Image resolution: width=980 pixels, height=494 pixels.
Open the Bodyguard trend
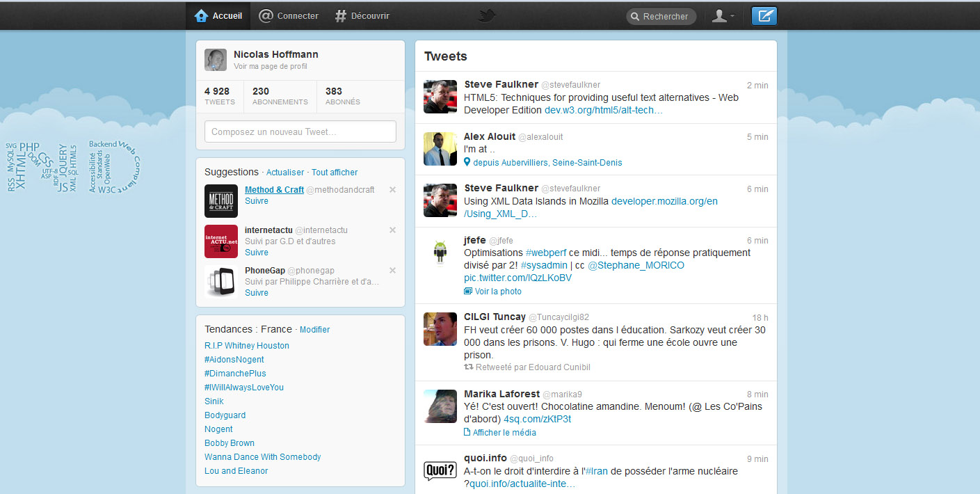[x=225, y=415]
